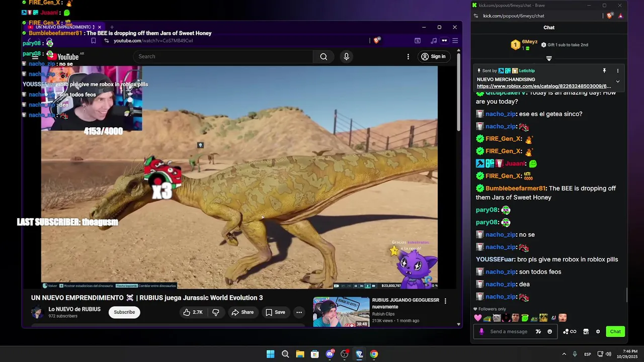Click the YouTube search magnifier button
Viewport: 644px width, 362px height.
tap(324, 56)
